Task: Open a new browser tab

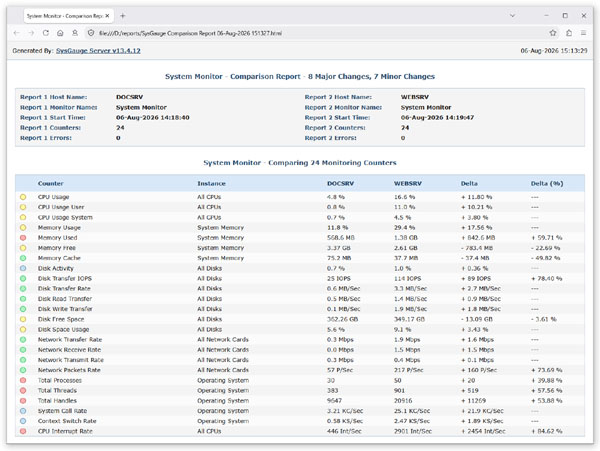Action: click(122, 16)
